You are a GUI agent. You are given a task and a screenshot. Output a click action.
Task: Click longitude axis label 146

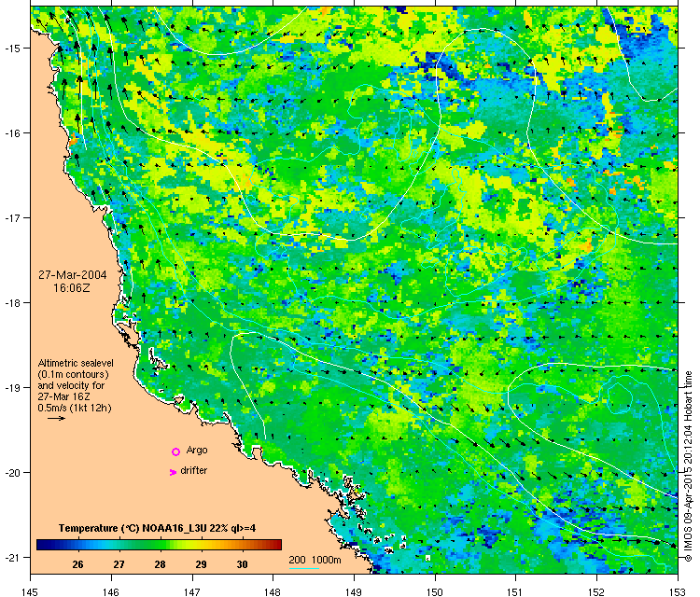(111, 591)
